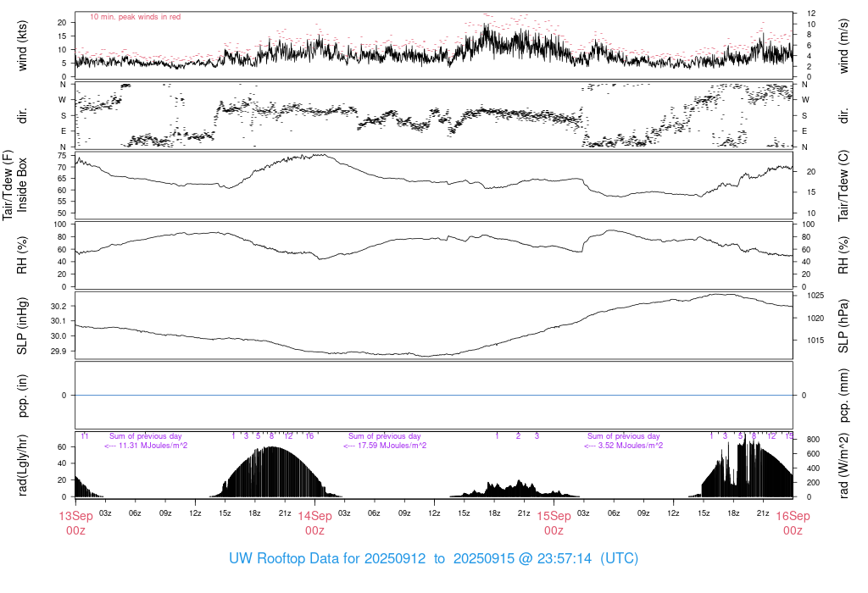
Task: Select the 'pcp. (mm)' axis label
Action: [x=843, y=396]
